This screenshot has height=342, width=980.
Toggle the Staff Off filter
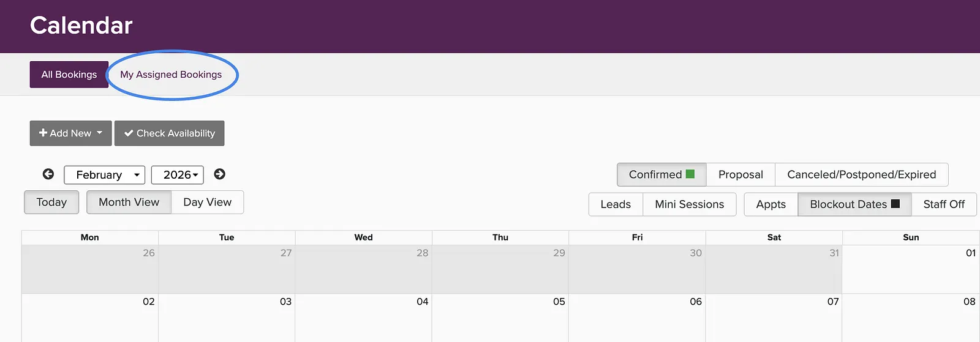[944, 204]
